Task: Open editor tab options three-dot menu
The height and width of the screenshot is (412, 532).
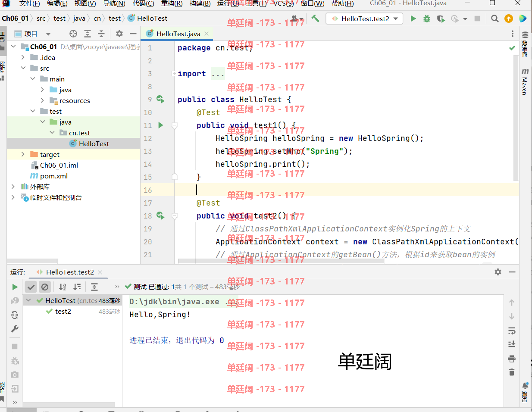Action: click(512, 34)
